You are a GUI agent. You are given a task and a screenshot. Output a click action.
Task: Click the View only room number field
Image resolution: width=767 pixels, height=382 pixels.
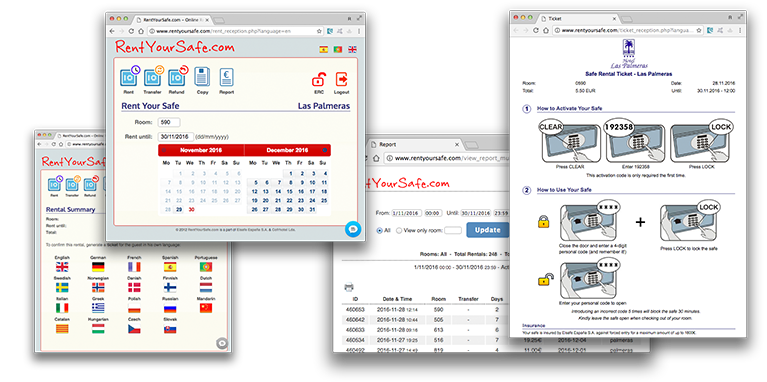(453, 230)
